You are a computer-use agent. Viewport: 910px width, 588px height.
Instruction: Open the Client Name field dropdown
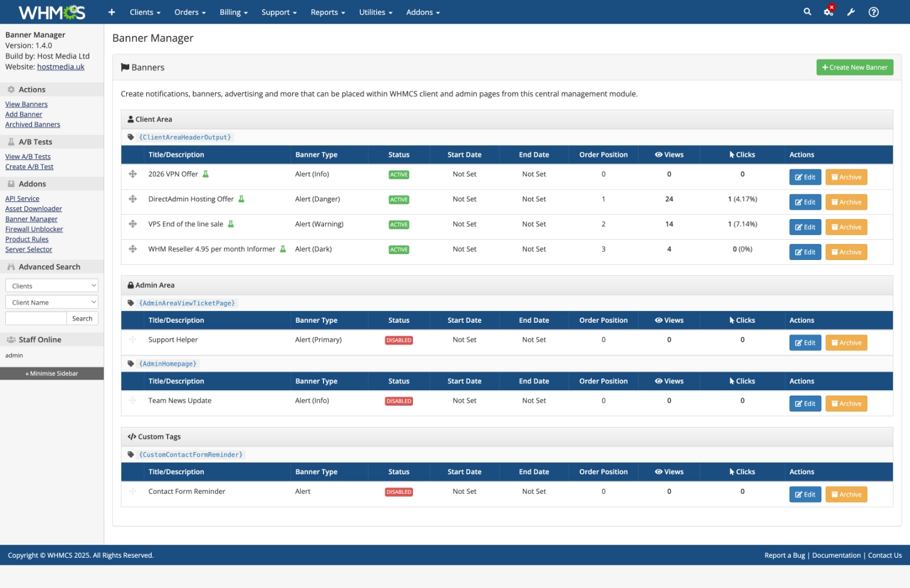click(52, 302)
